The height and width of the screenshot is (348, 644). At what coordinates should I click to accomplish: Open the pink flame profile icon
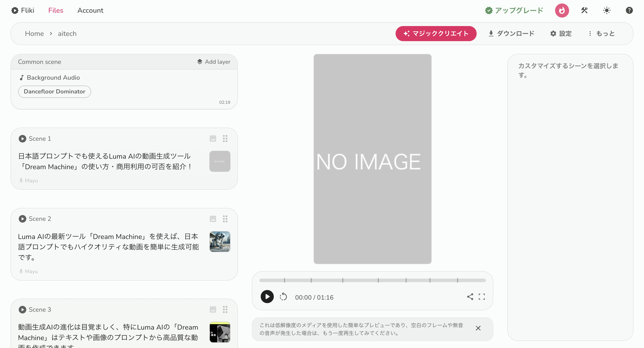(x=562, y=10)
